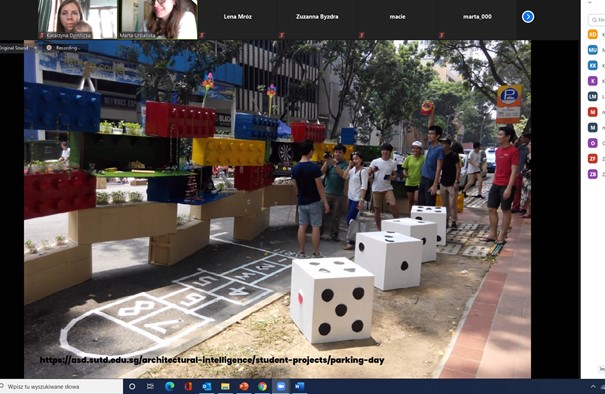Launch Microsoft Office from the taskbar
This screenshot has width=605, height=394.
[188, 386]
